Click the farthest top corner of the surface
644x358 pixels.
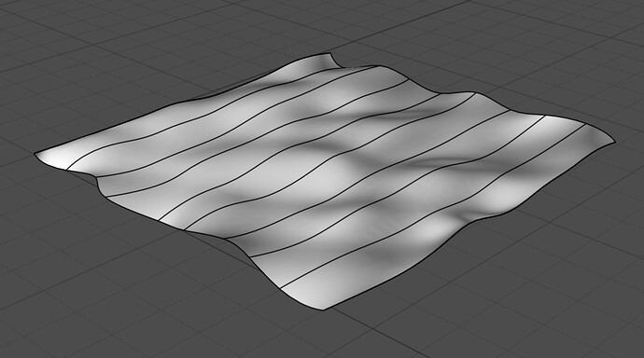click(x=329, y=53)
